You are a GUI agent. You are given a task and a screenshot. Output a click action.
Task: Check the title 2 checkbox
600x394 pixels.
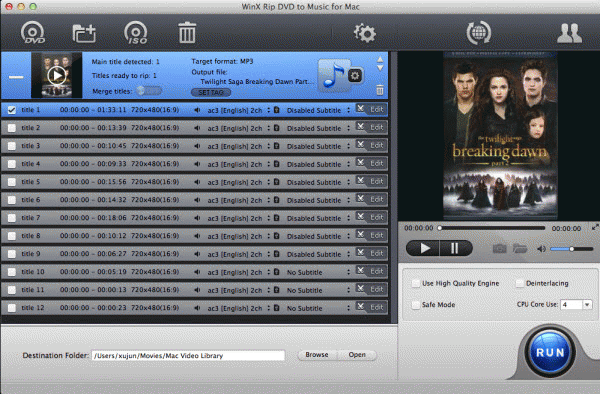(x=12, y=128)
